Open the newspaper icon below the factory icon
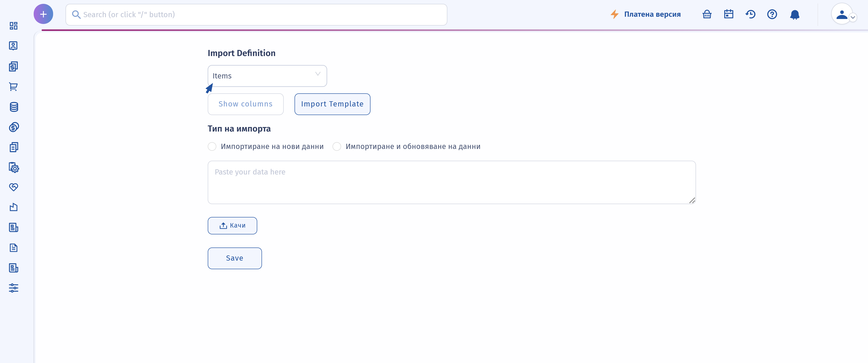The width and height of the screenshot is (868, 363). pos(14,228)
